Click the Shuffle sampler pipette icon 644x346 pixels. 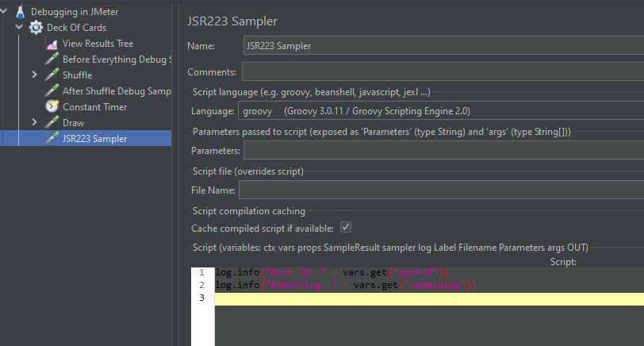52,75
